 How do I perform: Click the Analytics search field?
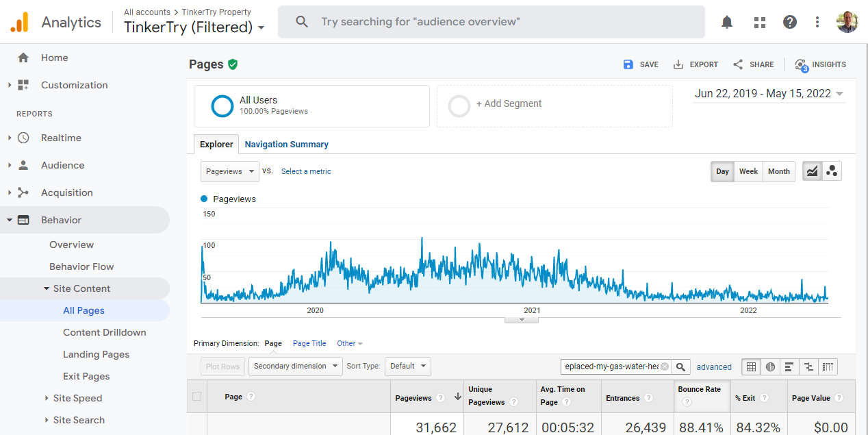tap(491, 22)
